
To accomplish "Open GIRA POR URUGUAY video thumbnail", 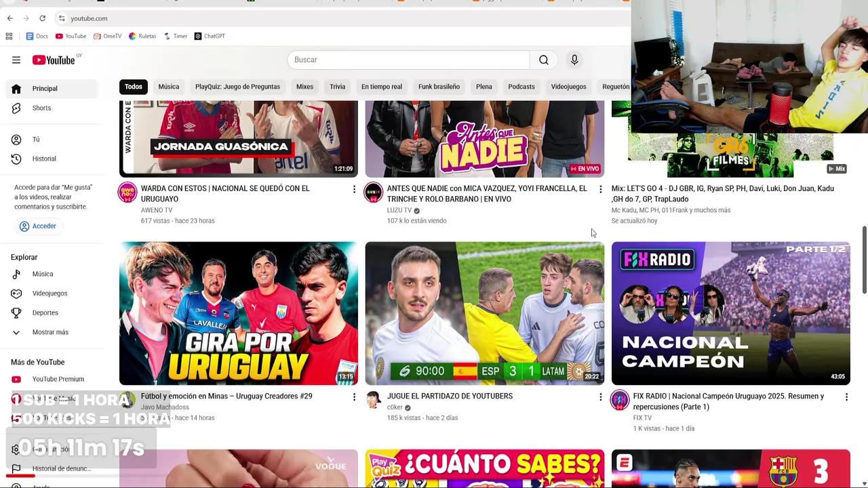I will pyautogui.click(x=239, y=313).
